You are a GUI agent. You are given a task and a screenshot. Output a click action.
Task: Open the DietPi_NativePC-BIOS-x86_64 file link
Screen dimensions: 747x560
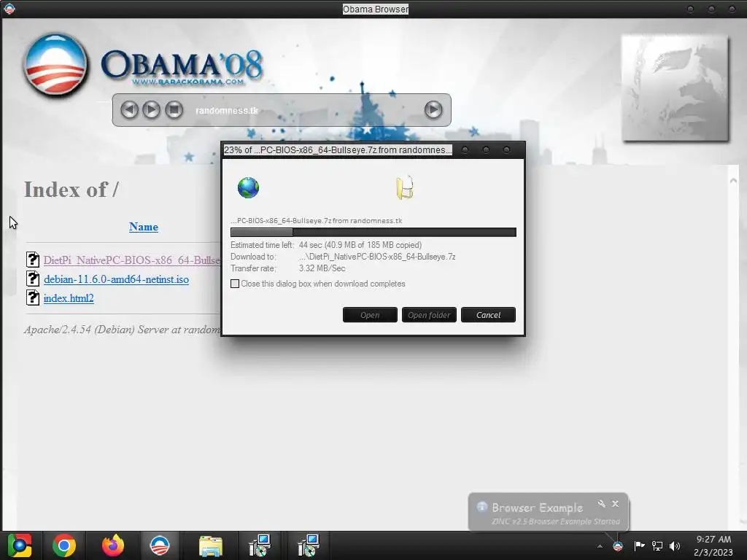[132, 260]
